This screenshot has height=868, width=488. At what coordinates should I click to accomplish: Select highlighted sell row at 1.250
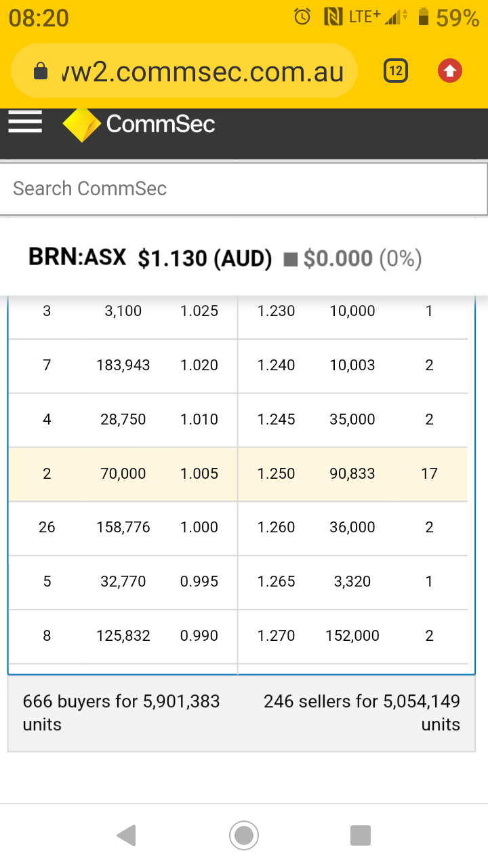(x=352, y=473)
